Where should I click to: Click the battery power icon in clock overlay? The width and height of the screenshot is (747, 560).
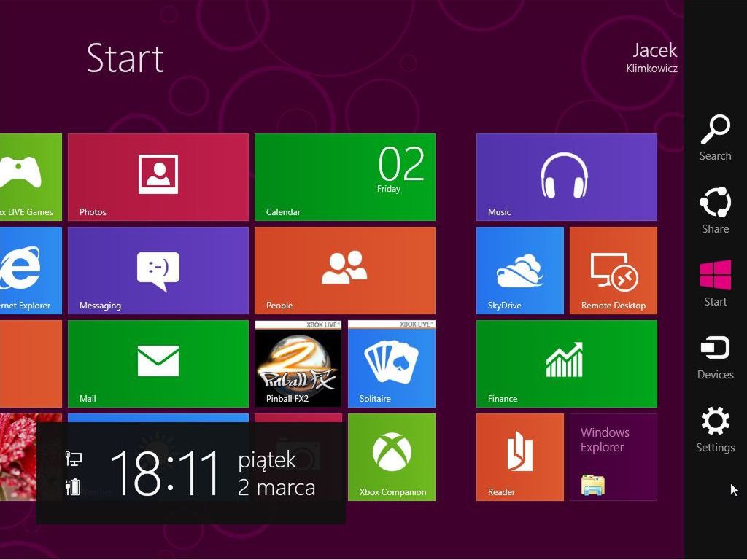(73, 486)
